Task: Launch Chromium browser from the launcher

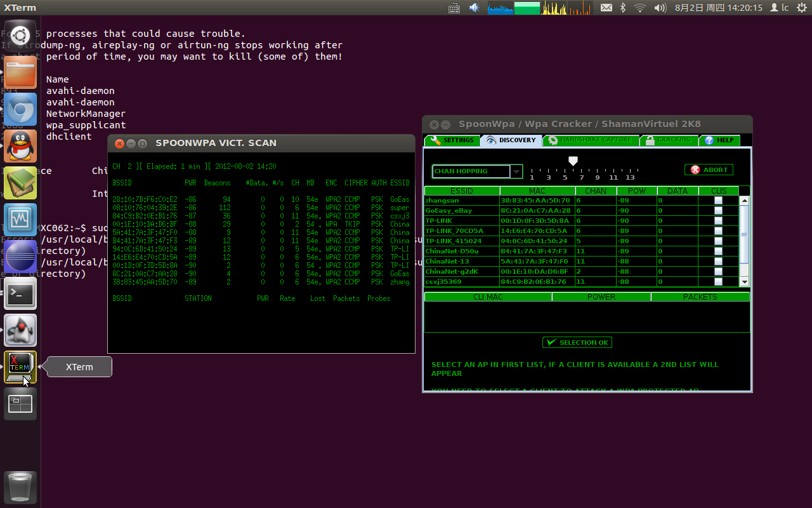Action: point(20,109)
